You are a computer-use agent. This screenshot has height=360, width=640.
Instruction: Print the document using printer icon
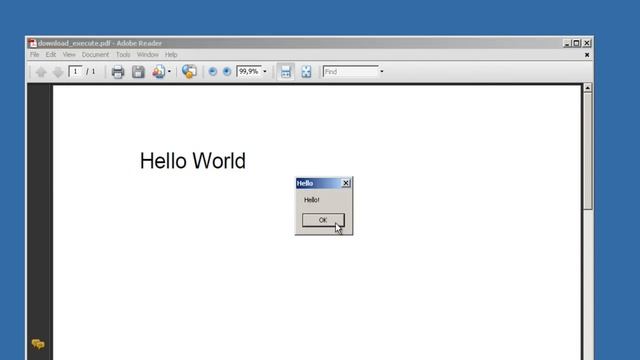[x=118, y=72]
